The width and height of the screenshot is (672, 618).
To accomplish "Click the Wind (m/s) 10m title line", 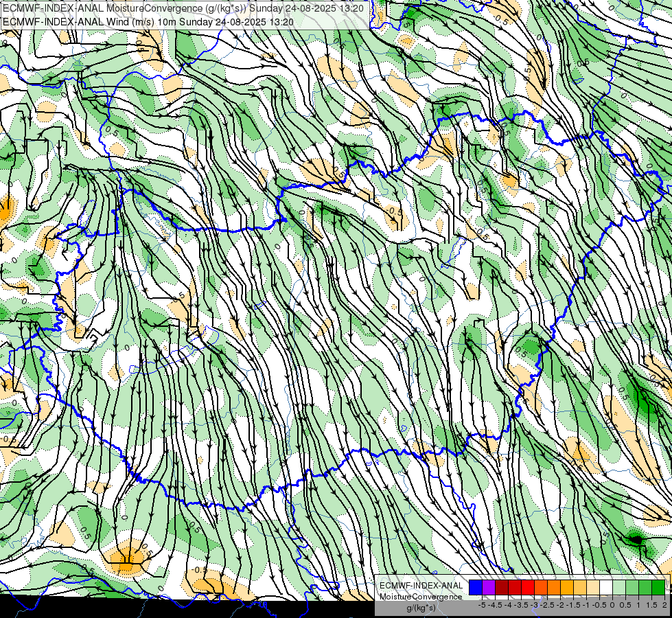I will [148, 21].
